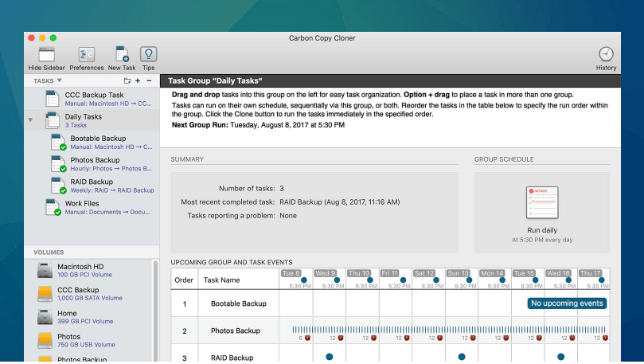Click the Number of tasks value 3
This screenshot has width=644, height=364.
282,189
